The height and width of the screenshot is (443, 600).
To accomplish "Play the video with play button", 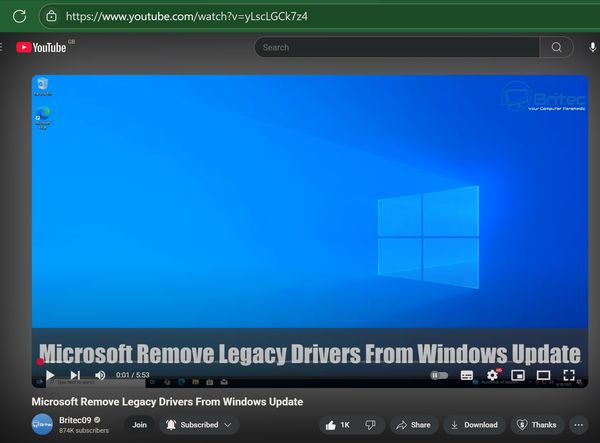I will coord(50,375).
